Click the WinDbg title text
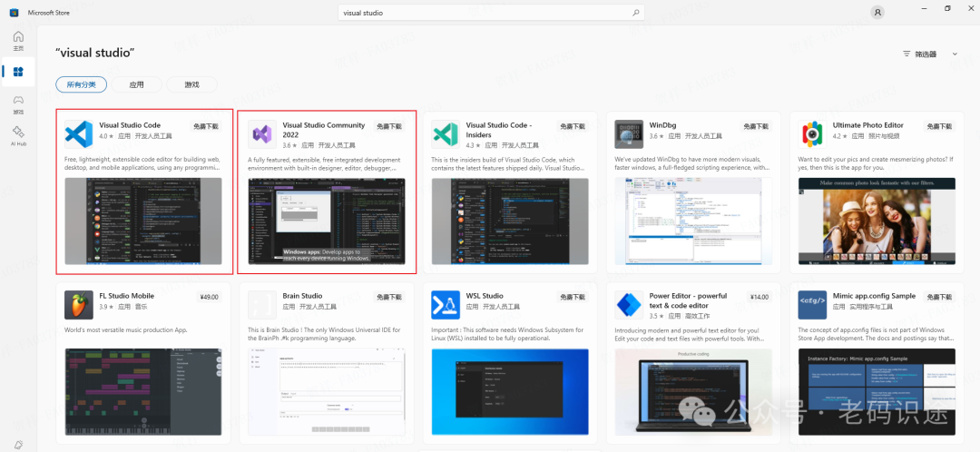The height and width of the screenshot is (452, 980). 662,125
